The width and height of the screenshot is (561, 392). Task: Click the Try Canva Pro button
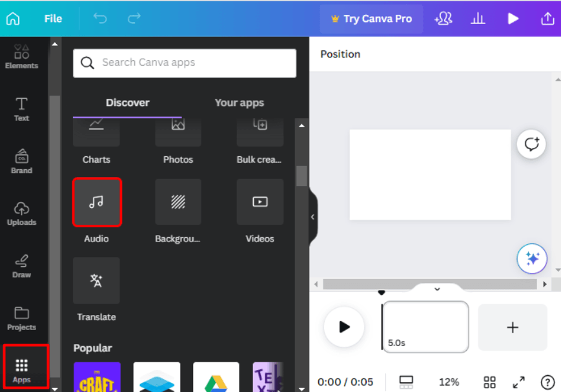click(371, 19)
